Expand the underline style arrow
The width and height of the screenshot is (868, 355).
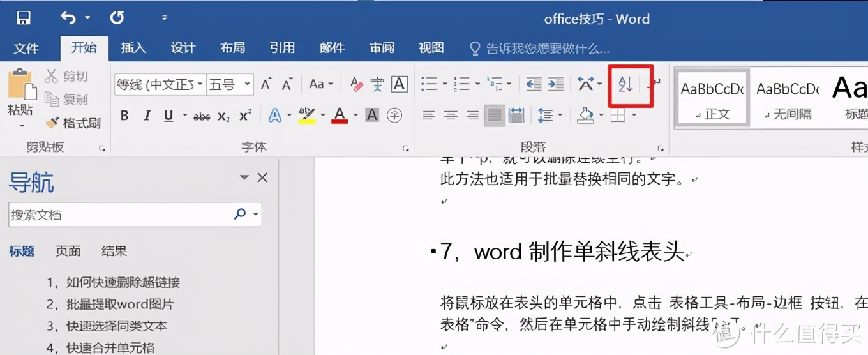[x=184, y=116]
